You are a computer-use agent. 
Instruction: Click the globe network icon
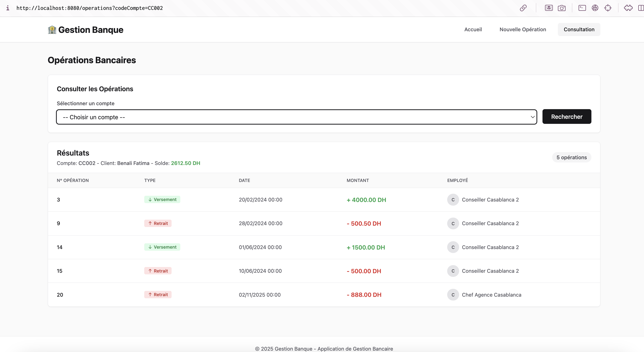[x=595, y=8]
